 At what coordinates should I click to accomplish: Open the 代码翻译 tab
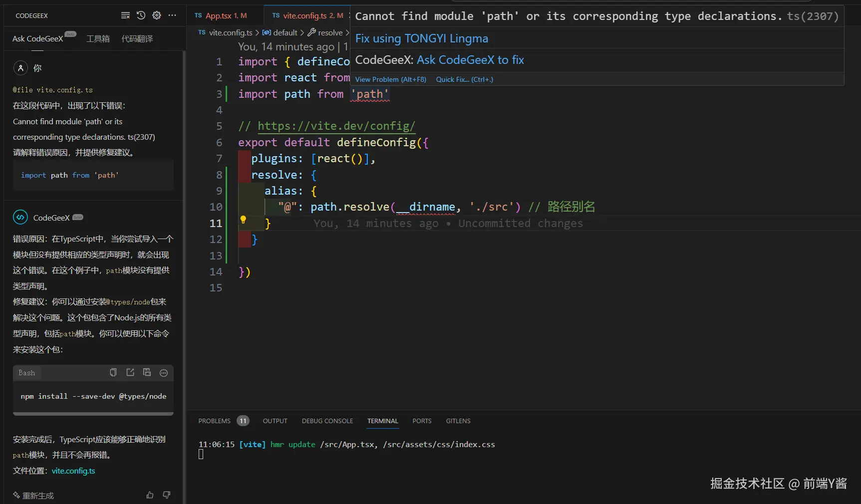coord(137,38)
